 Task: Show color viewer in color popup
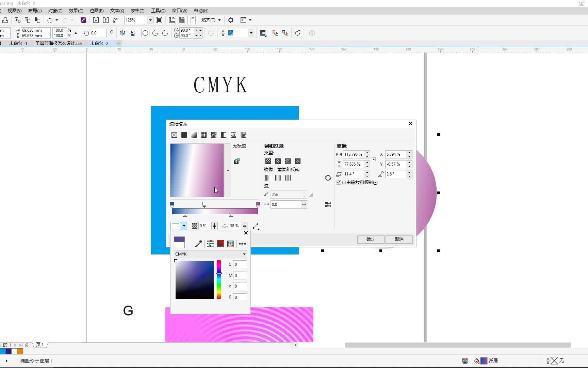220,244
